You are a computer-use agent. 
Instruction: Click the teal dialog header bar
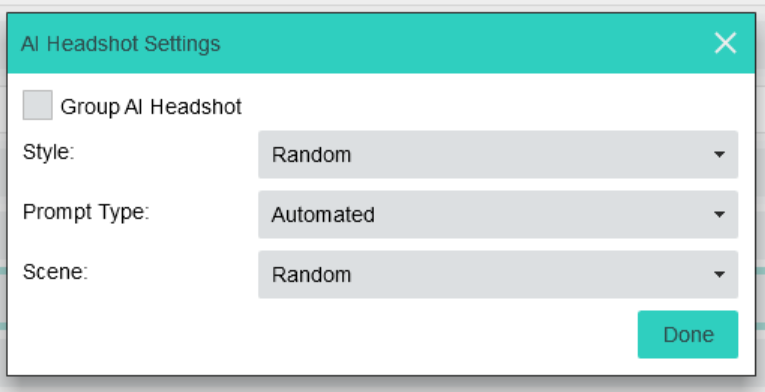pyautogui.click(x=381, y=43)
